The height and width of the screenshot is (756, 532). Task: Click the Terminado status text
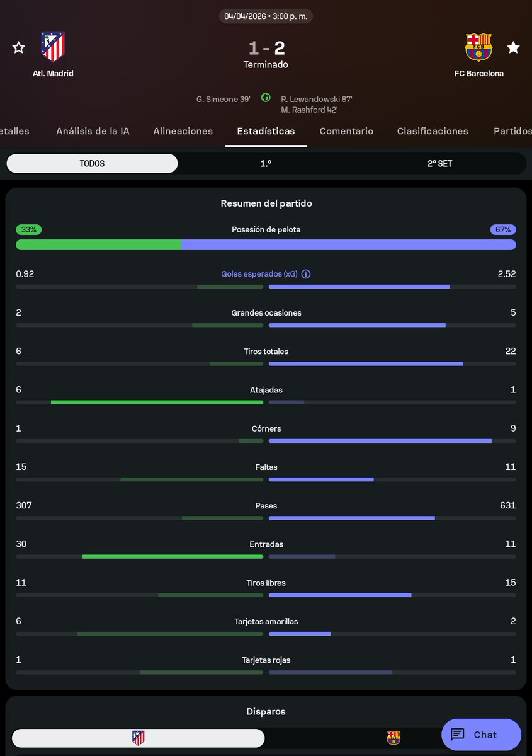[x=266, y=64]
